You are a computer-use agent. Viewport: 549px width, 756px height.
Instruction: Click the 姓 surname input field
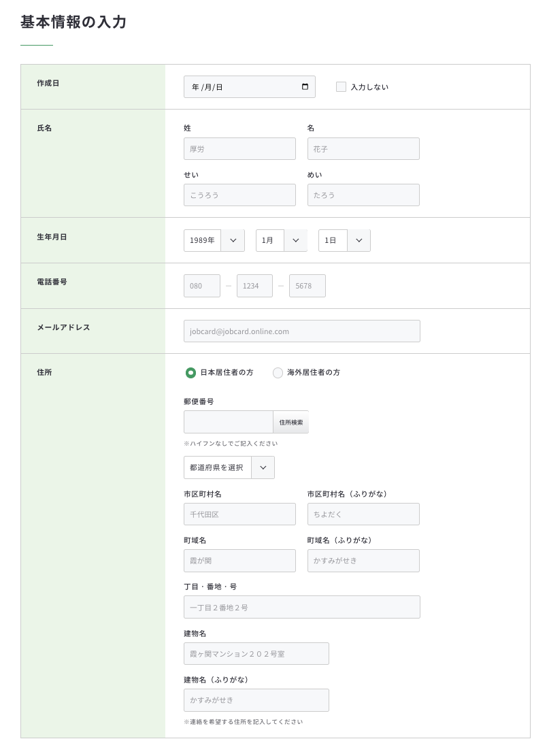coord(239,148)
